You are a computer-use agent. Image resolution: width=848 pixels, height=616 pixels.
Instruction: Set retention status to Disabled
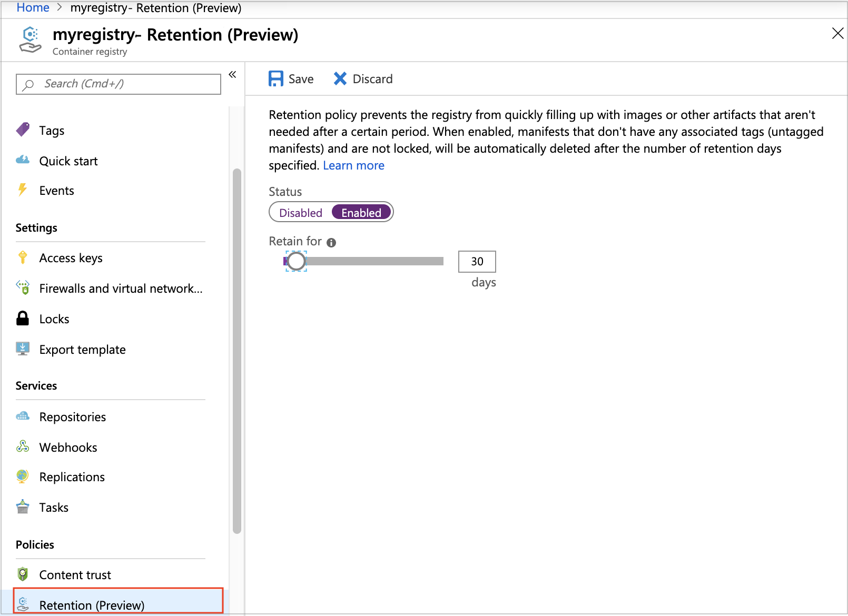pos(301,213)
